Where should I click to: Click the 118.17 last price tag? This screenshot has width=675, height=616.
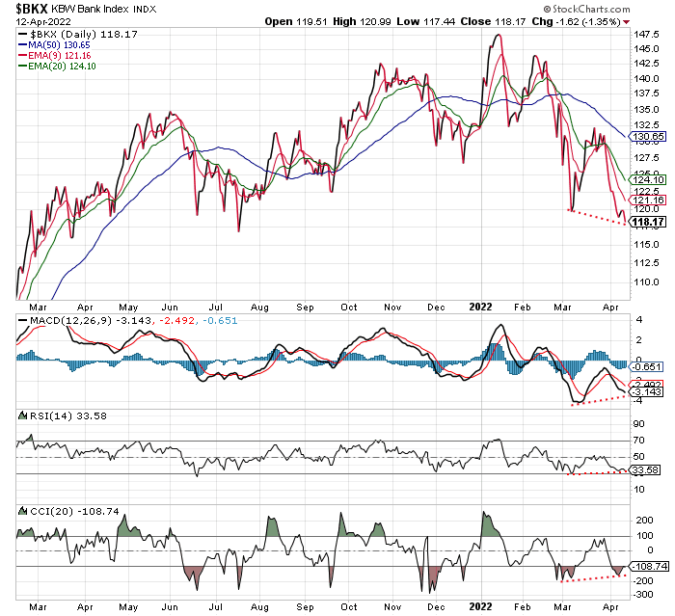coord(648,222)
